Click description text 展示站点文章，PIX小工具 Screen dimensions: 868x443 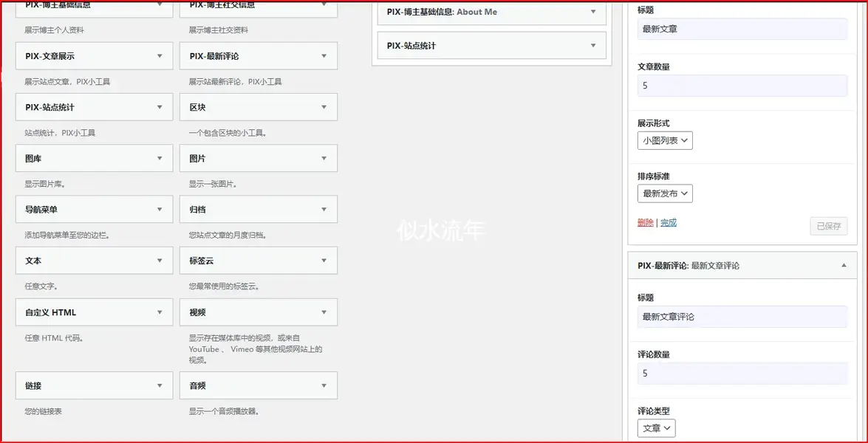(x=67, y=82)
